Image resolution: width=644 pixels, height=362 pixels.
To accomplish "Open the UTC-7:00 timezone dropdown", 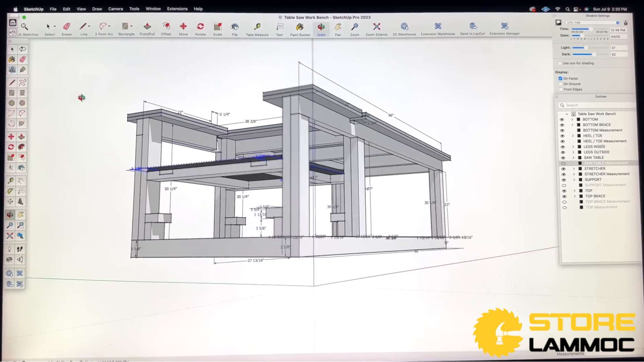I will 618,22.
